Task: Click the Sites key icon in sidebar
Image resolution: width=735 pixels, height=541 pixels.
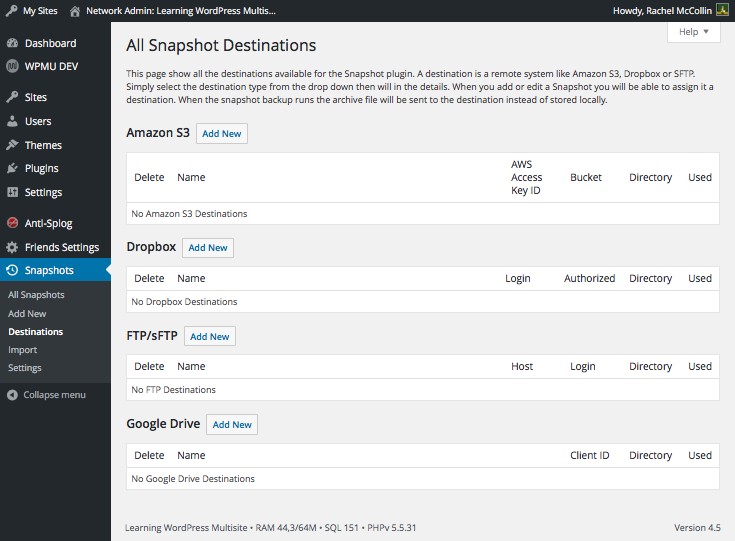Action: point(13,97)
